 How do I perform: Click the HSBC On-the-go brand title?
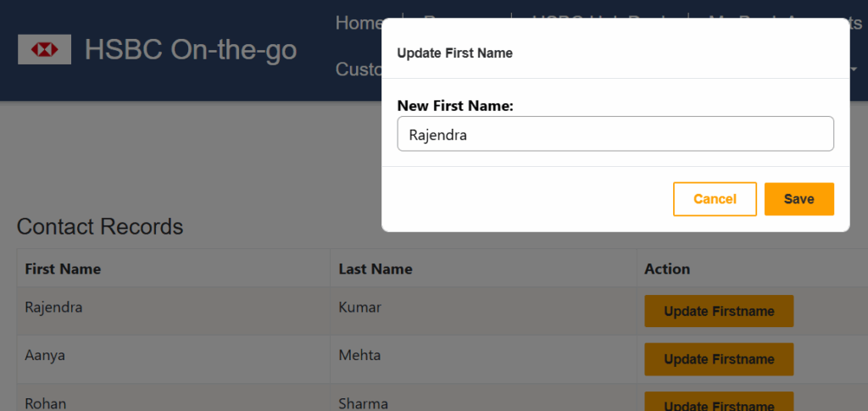(191, 51)
